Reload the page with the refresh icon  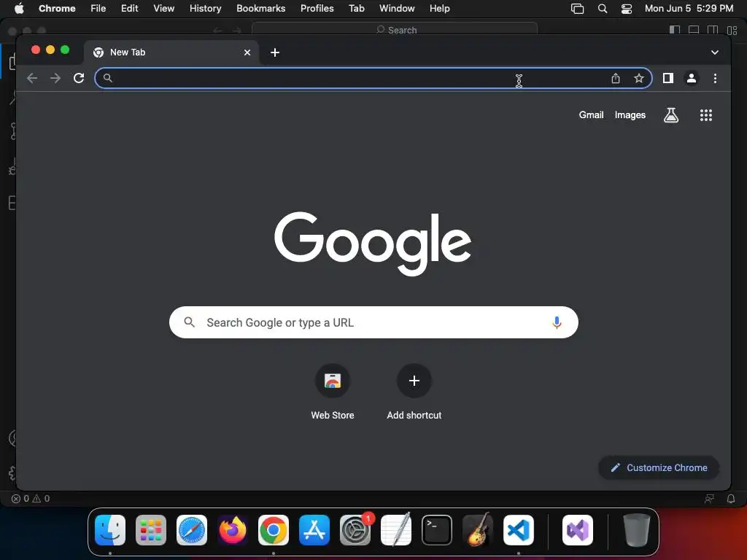[79, 78]
